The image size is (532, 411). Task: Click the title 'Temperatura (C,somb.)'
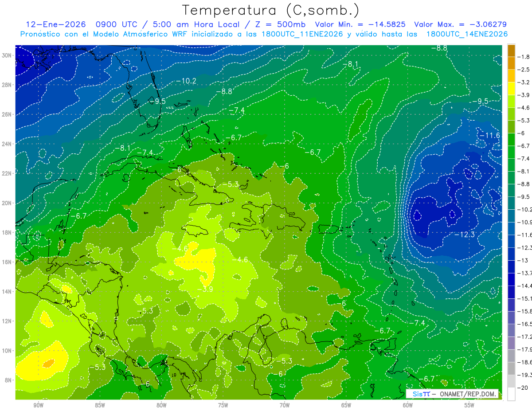pyautogui.click(x=271, y=11)
